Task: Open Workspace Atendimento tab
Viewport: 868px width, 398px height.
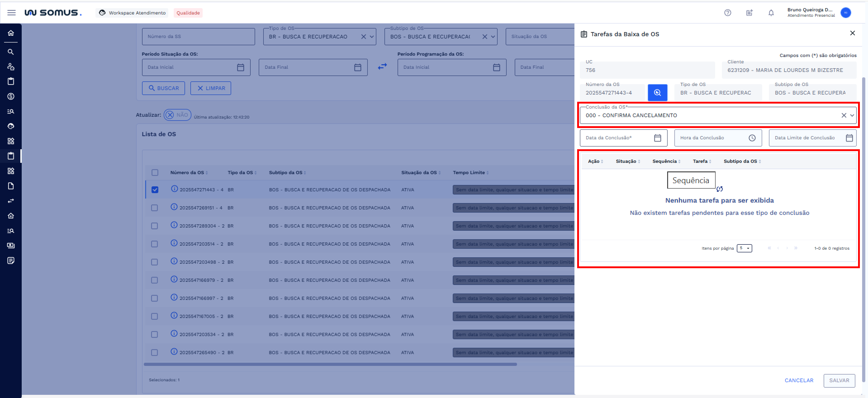Action: point(132,13)
